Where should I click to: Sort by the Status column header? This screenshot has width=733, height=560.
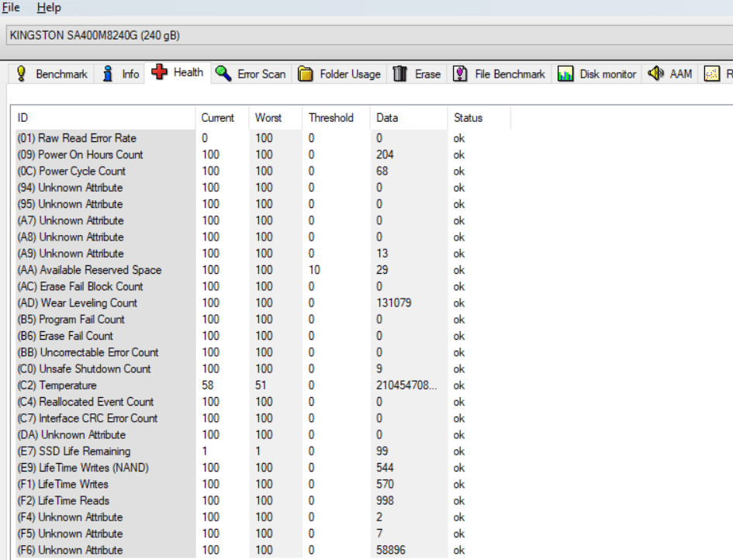pyautogui.click(x=479, y=118)
